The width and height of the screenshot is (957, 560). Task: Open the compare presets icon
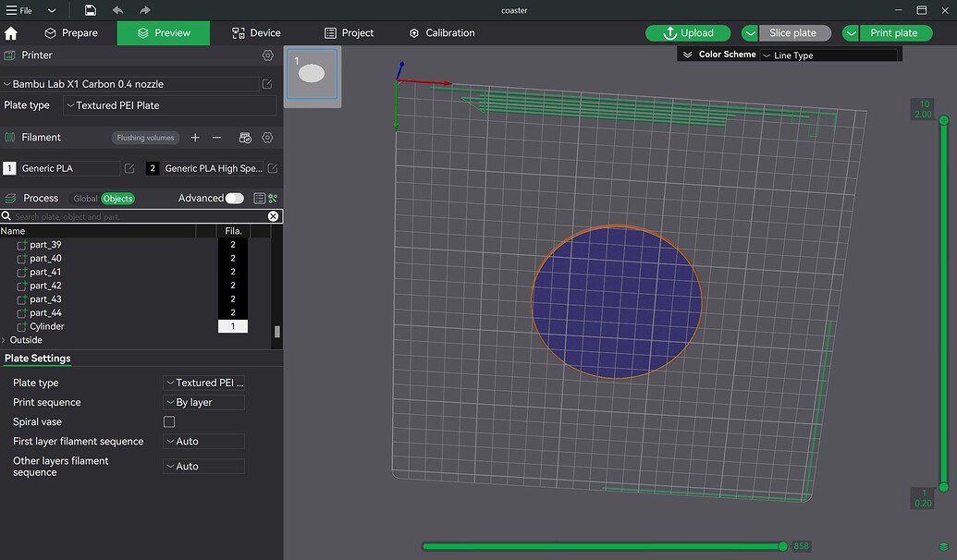click(x=273, y=199)
